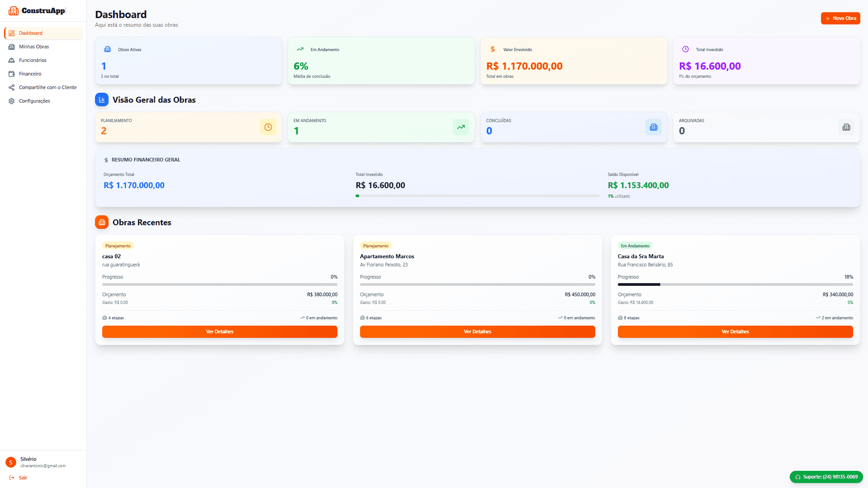
Task: Click the building icon on the Concluídas card
Action: click(653, 127)
